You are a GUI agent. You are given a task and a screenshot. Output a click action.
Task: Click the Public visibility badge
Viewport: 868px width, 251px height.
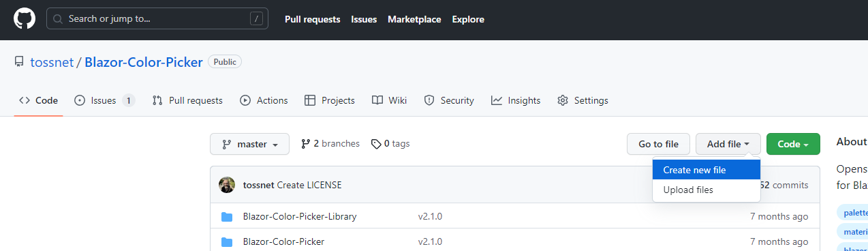(x=225, y=62)
